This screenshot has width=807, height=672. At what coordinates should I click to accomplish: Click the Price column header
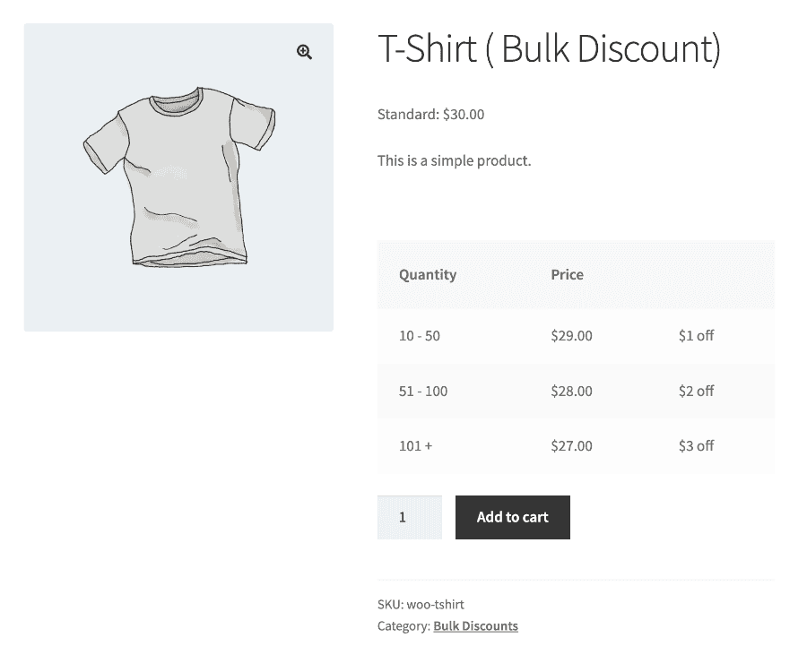tap(568, 274)
